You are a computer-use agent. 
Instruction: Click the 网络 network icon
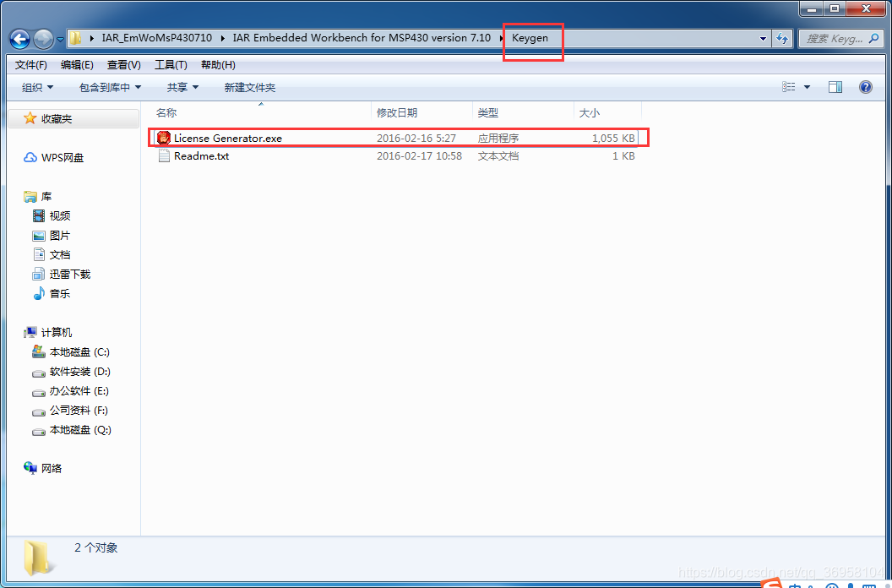30,468
